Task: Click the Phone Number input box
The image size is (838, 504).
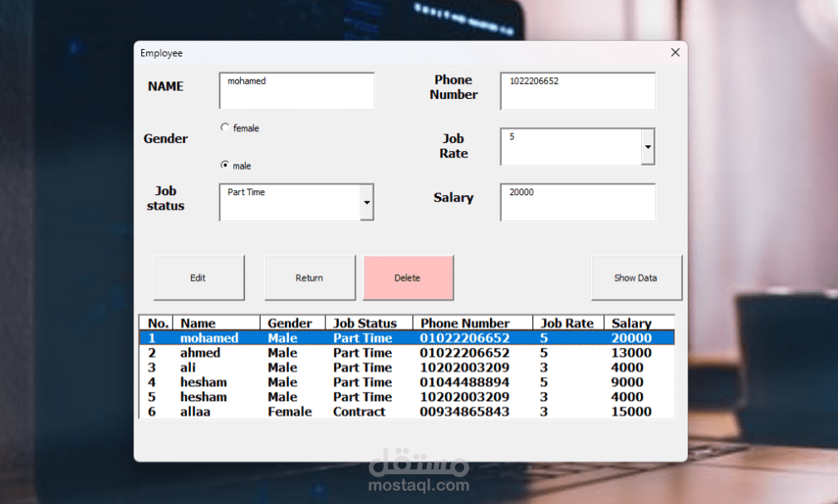Action: point(576,91)
